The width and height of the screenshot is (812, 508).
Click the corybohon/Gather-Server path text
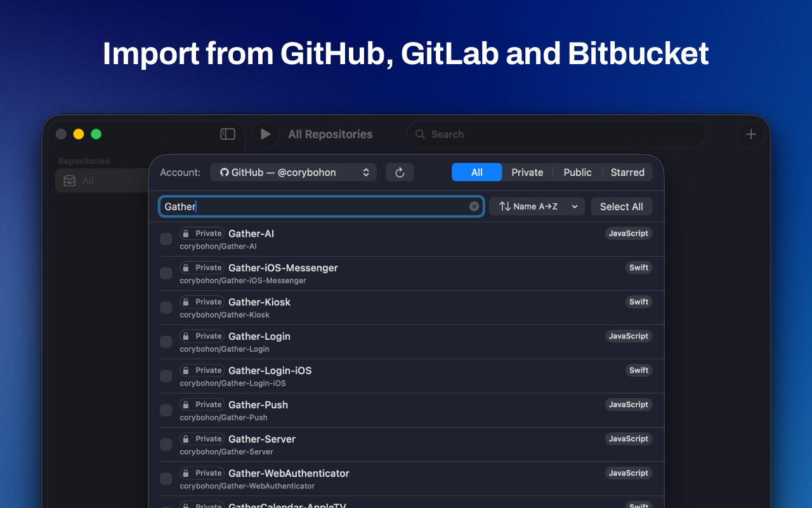coord(226,452)
